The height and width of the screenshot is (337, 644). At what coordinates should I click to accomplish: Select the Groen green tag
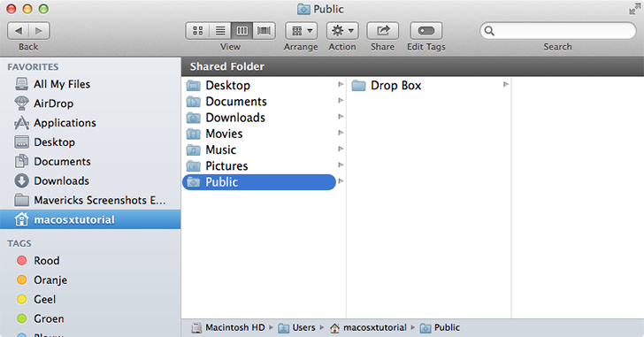point(90,318)
